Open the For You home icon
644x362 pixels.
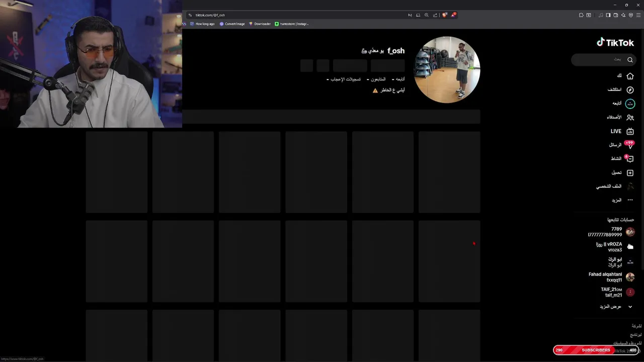tap(630, 76)
